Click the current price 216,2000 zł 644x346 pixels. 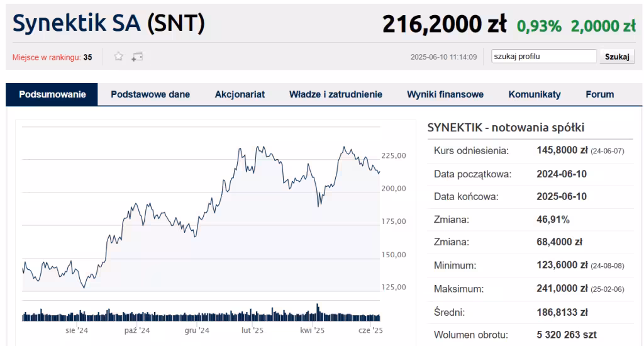pyautogui.click(x=445, y=24)
